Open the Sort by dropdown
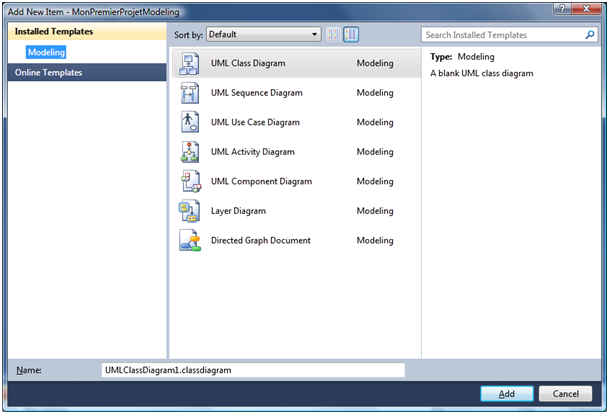Screen dimensions: 609x414 (263, 35)
